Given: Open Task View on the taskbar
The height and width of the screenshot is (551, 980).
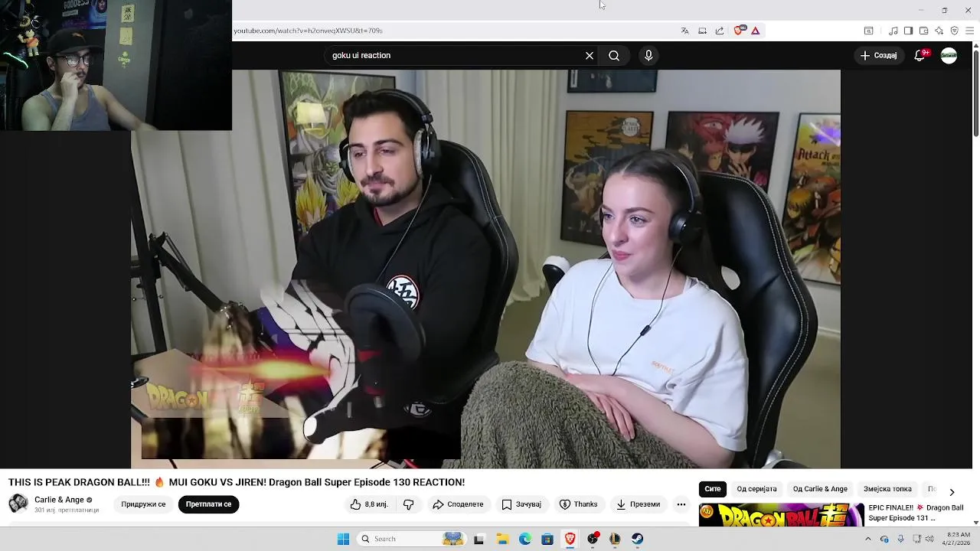Looking at the screenshot, I should 479,539.
